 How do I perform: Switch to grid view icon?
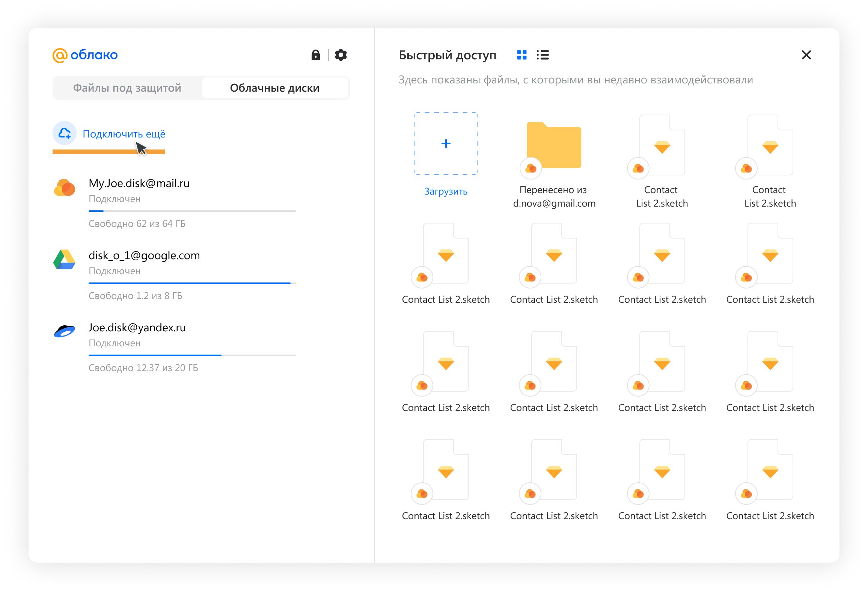click(521, 55)
